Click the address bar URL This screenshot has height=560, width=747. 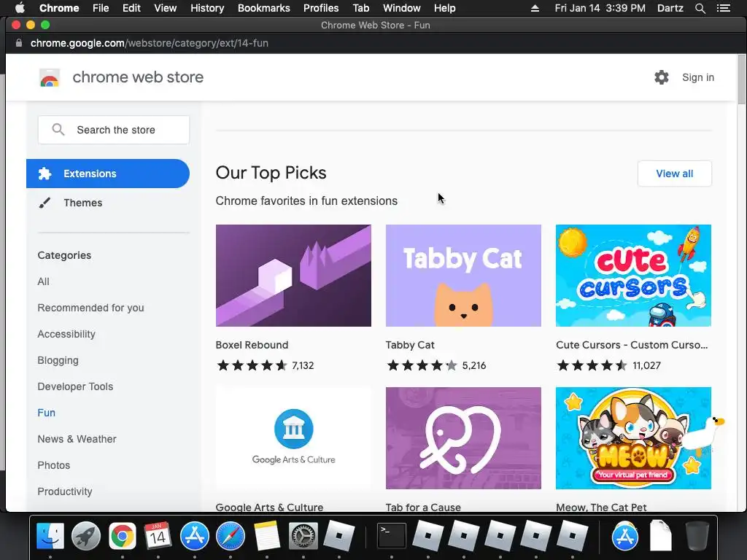[149, 43]
